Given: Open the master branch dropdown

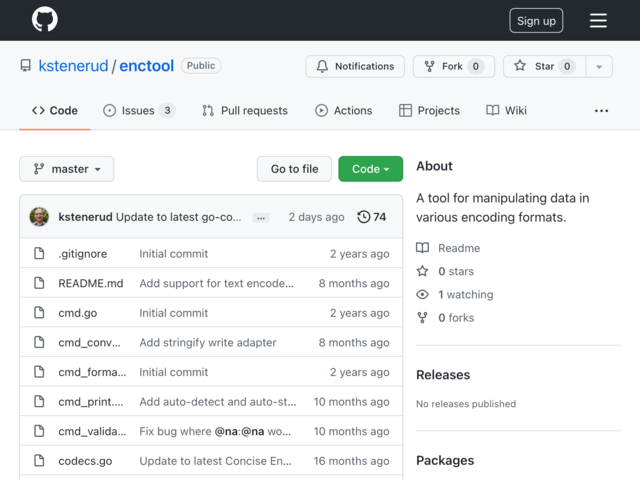Looking at the screenshot, I should pos(67,169).
